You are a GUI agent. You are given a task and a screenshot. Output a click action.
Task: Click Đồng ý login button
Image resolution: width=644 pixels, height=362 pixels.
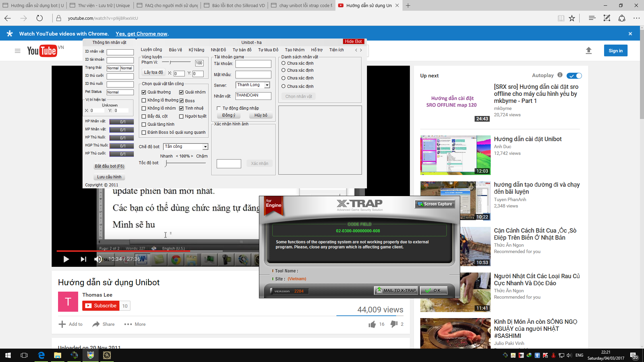229,115
